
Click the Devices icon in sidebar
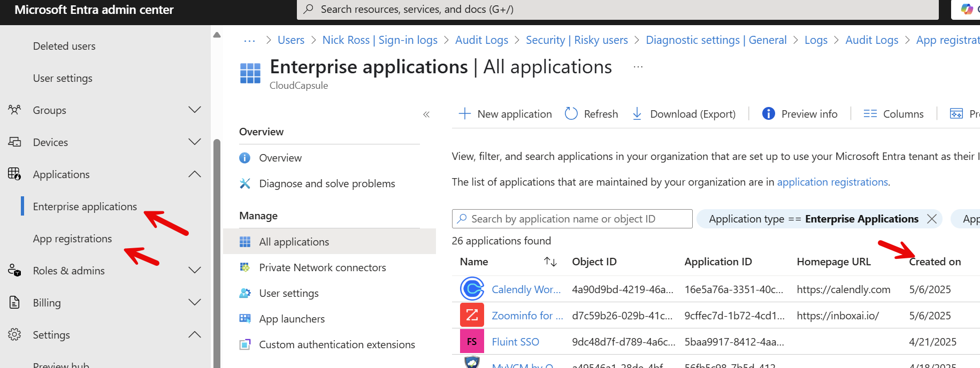tap(14, 142)
